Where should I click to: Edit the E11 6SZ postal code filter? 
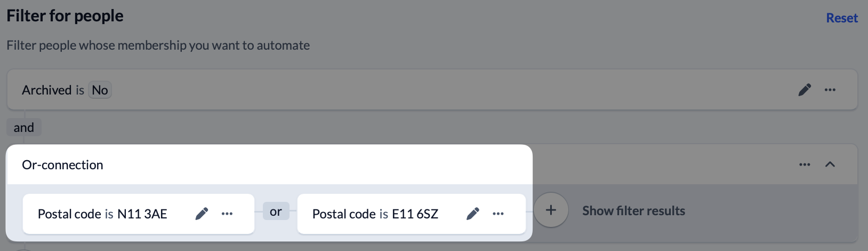point(472,214)
